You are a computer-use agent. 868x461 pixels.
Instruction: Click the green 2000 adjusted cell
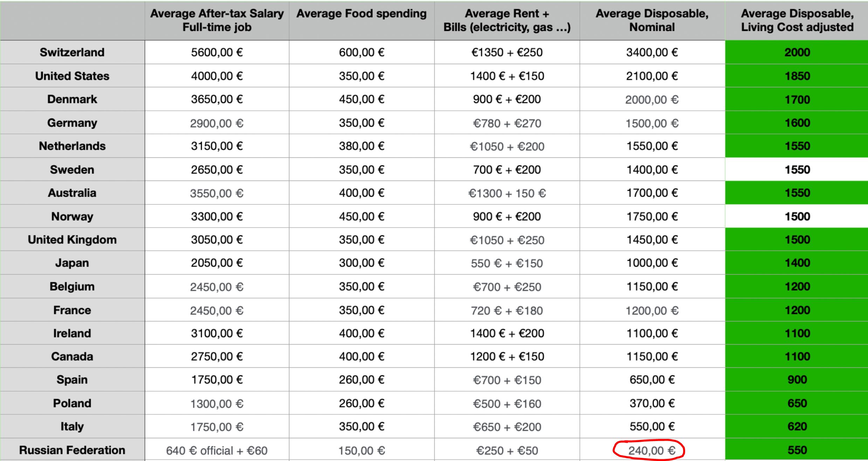(797, 52)
